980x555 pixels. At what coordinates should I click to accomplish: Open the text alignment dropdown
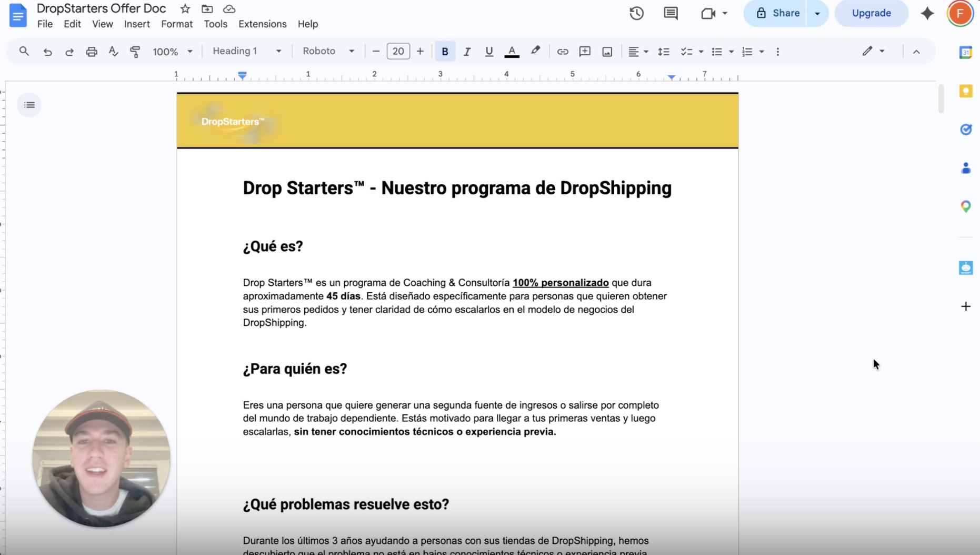(x=638, y=52)
